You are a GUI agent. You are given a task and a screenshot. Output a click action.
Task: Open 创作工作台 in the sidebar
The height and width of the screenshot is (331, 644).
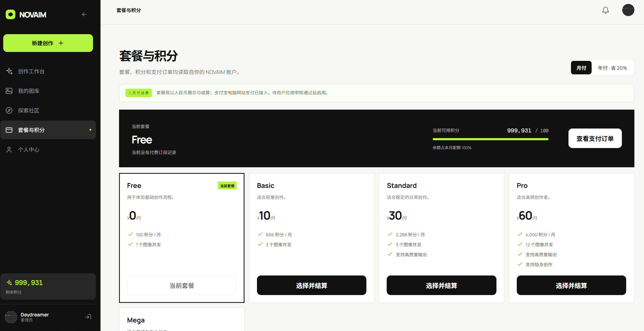coord(48,71)
